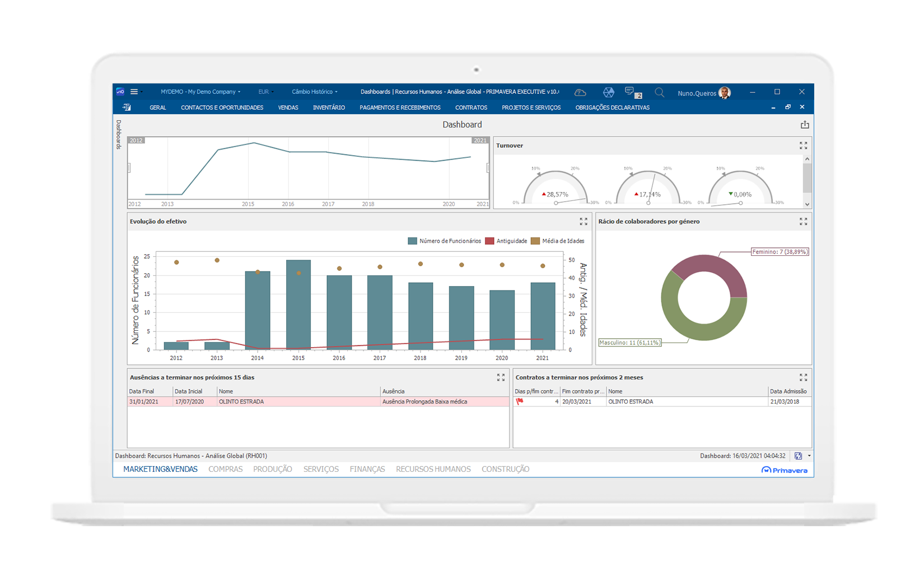Open Nuno.Queiros user avatar
924x576 pixels.
tap(725, 93)
